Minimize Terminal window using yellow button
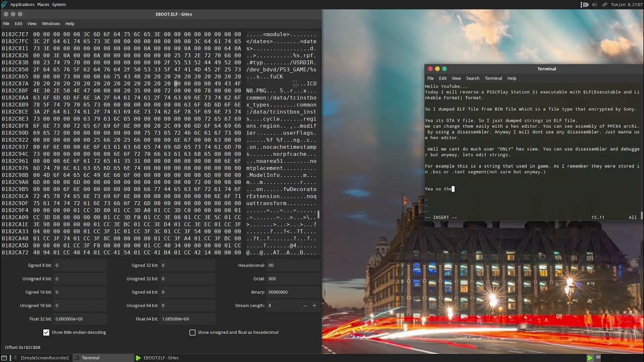The height and width of the screenshot is (362, 644). (x=437, y=69)
